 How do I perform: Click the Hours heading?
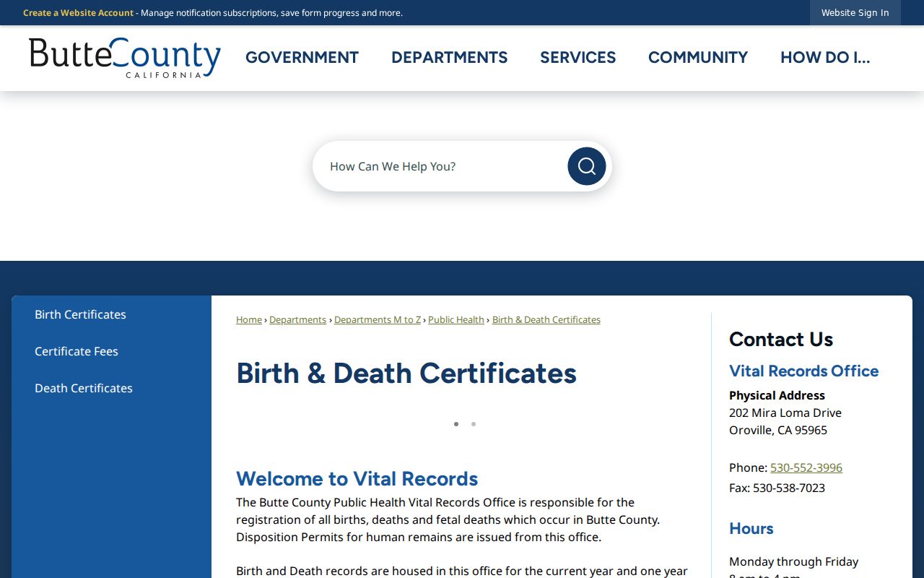point(751,528)
